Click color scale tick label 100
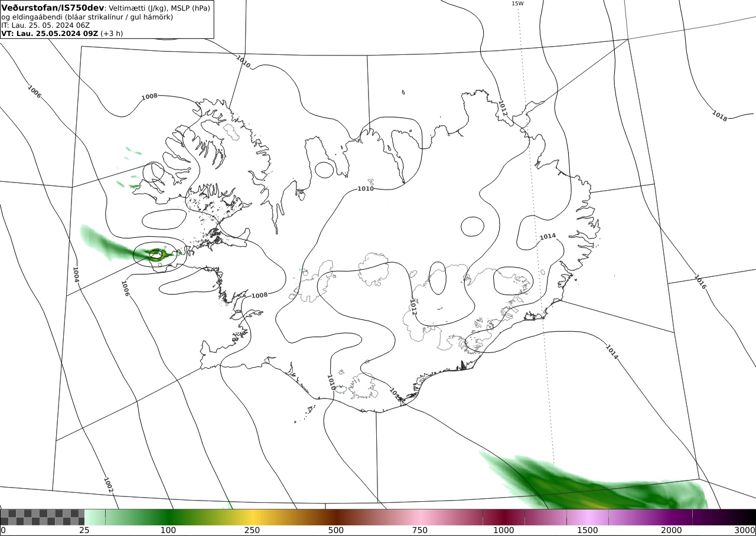This screenshot has width=756, height=536. click(x=168, y=530)
